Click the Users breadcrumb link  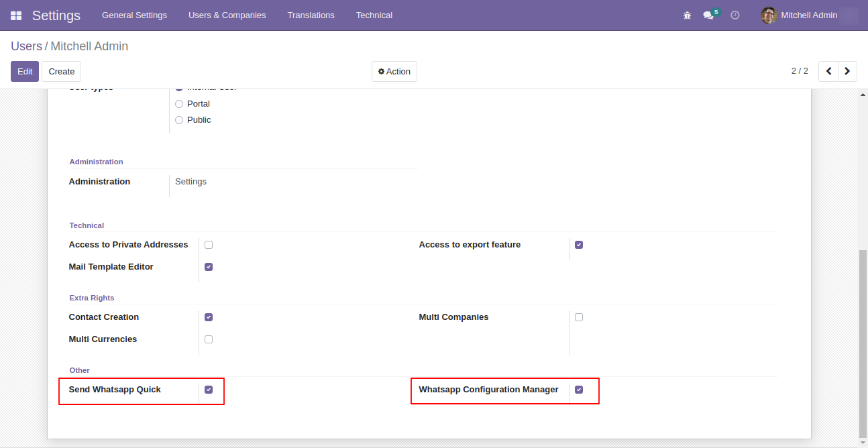click(x=26, y=46)
